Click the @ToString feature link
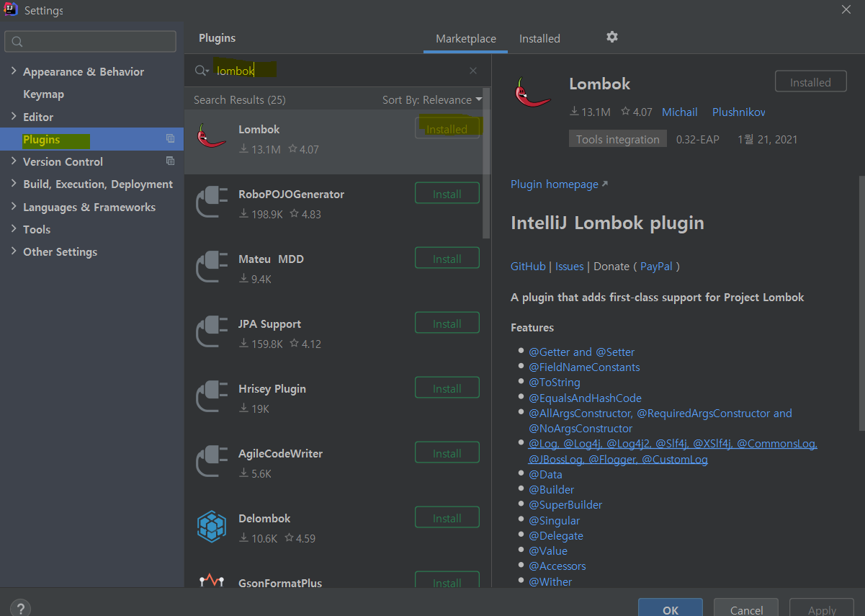This screenshot has width=865, height=616. (x=554, y=382)
